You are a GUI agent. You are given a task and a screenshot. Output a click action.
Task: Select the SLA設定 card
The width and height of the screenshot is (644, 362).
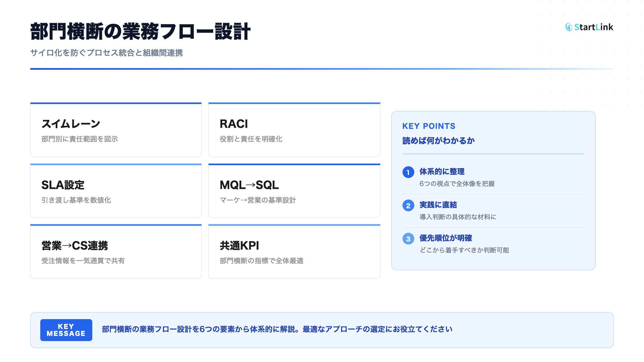[116, 191]
